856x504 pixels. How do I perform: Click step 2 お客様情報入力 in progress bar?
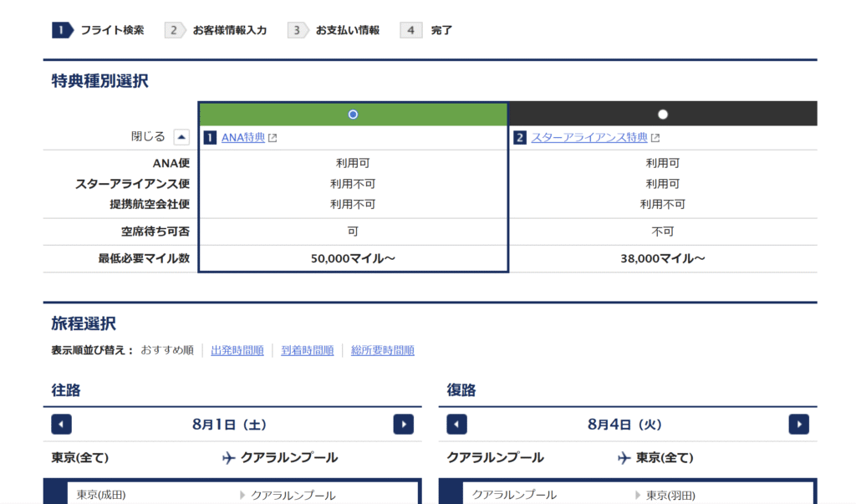pyautogui.click(x=217, y=30)
